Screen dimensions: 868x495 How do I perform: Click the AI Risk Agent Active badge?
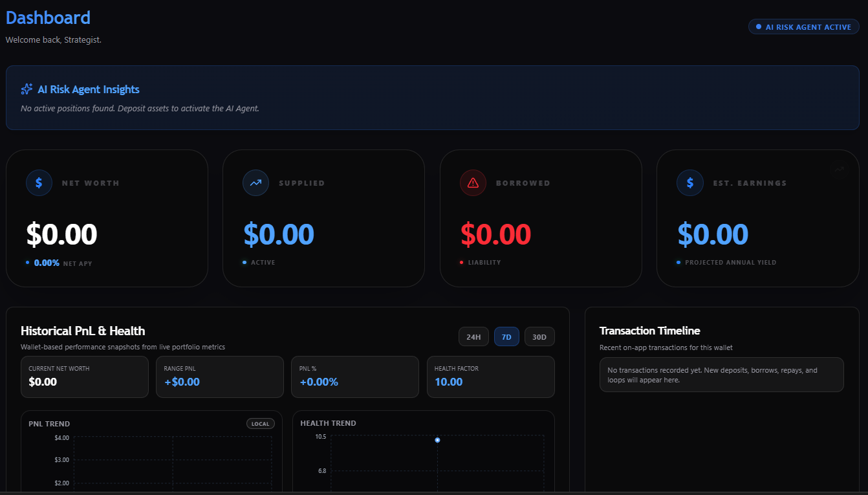point(804,27)
